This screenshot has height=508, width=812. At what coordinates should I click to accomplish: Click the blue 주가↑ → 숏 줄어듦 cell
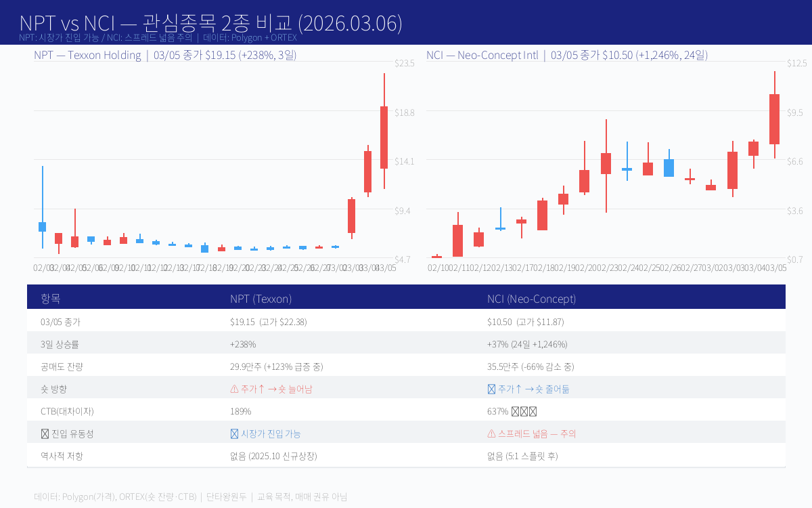pos(528,389)
